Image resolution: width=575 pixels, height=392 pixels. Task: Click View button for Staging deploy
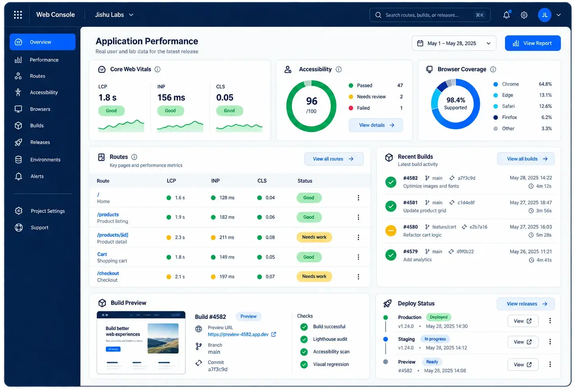(x=523, y=342)
